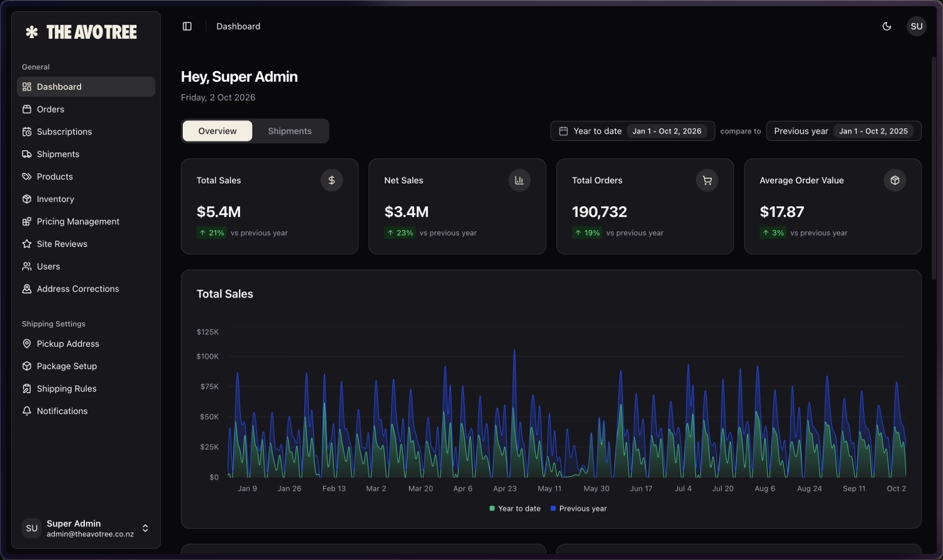Open the Year to date range dropdown
943x560 pixels.
pos(632,131)
